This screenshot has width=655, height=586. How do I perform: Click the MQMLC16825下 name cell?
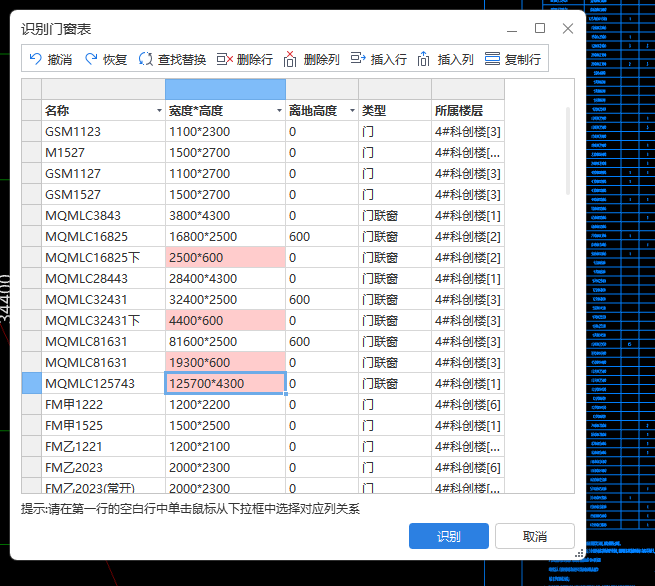[104, 257]
